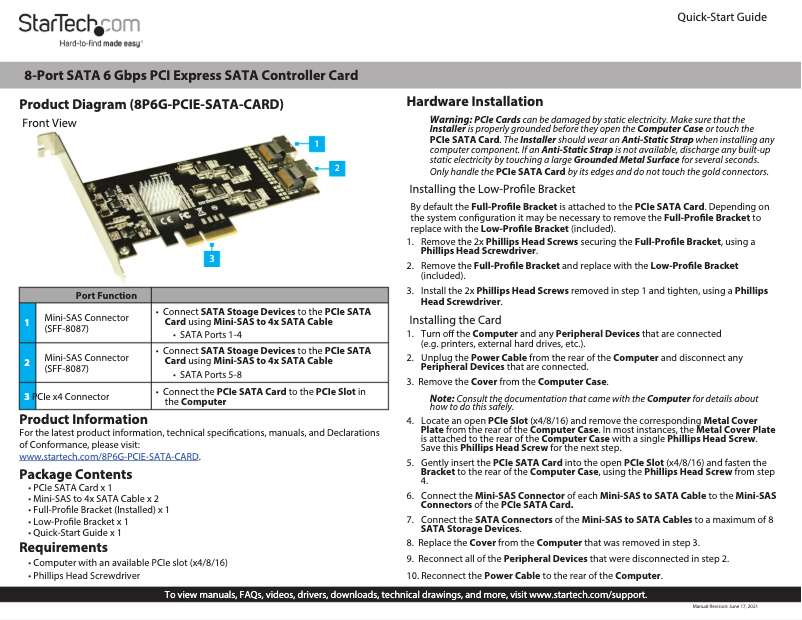Click the black footer support banner
802x620 pixels.
coord(400,593)
